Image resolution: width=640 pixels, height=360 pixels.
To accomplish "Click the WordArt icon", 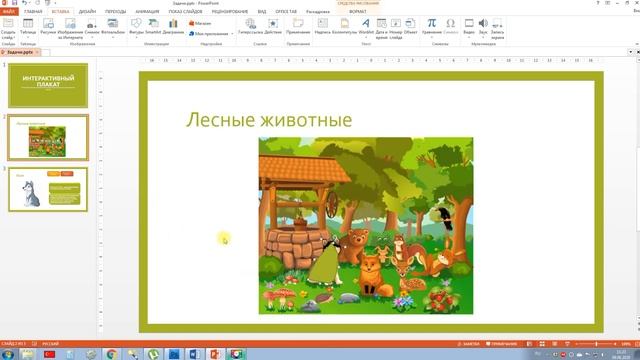I will pyautogui.click(x=366, y=23).
